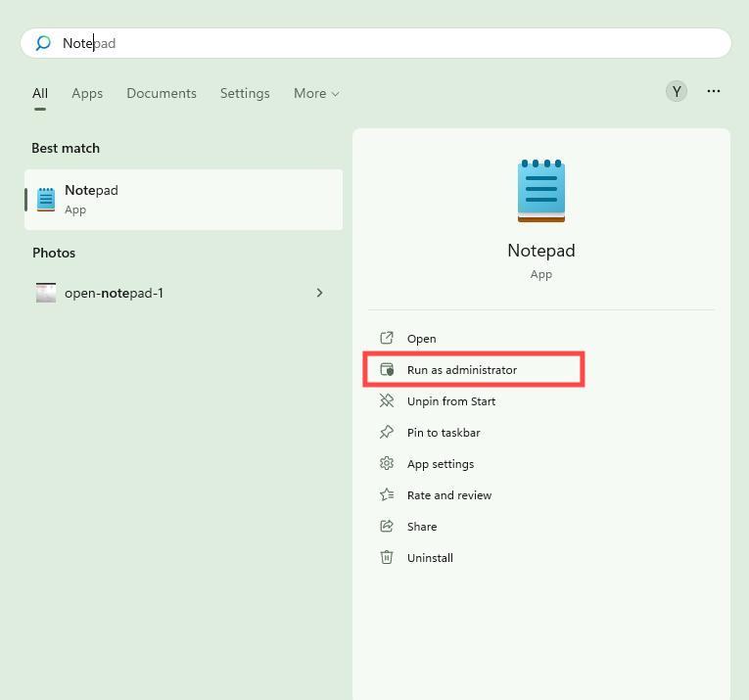
Task: Switch to the Settings tab
Action: (245, 93)
